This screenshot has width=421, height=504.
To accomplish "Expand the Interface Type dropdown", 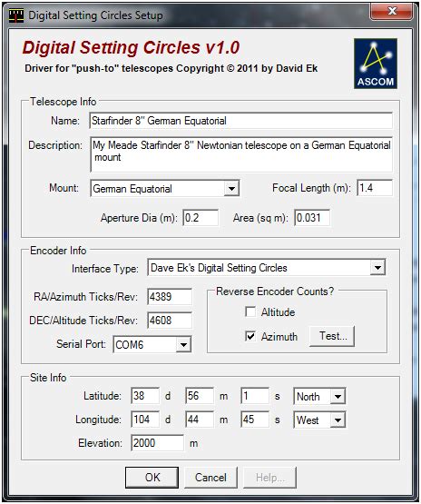I will click(377, 267).
